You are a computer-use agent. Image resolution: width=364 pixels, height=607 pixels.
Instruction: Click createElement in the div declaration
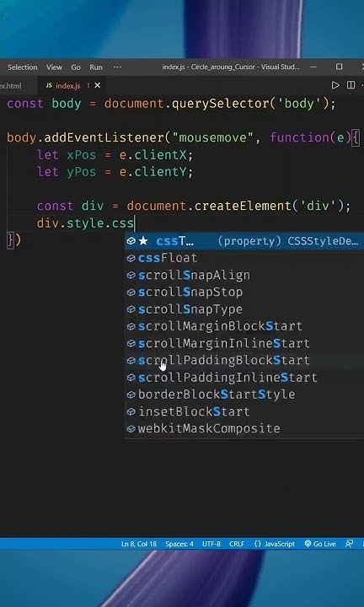243,206
